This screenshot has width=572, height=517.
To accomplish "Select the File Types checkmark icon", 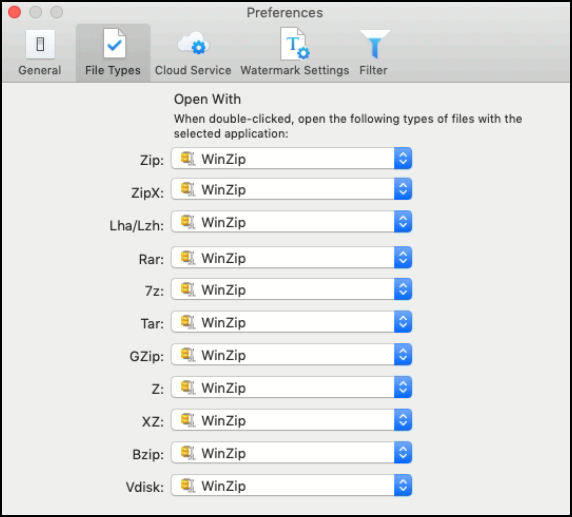I will coord(114,43).
